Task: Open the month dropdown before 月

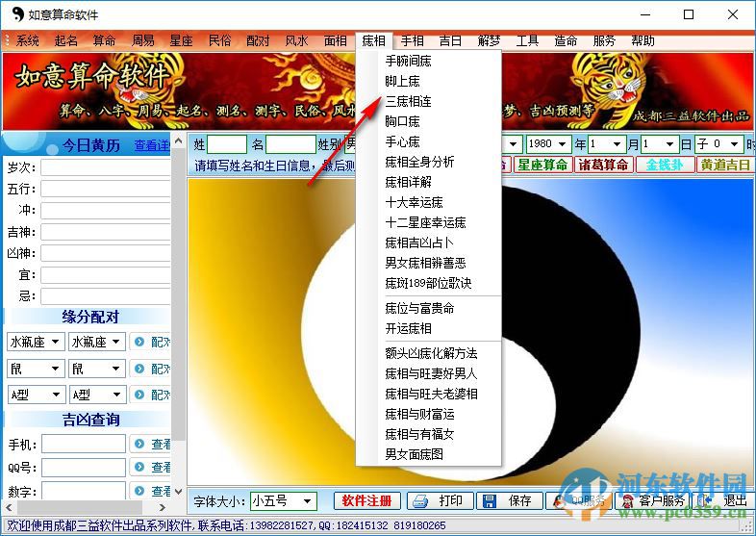Action: (x=606, y=143)
